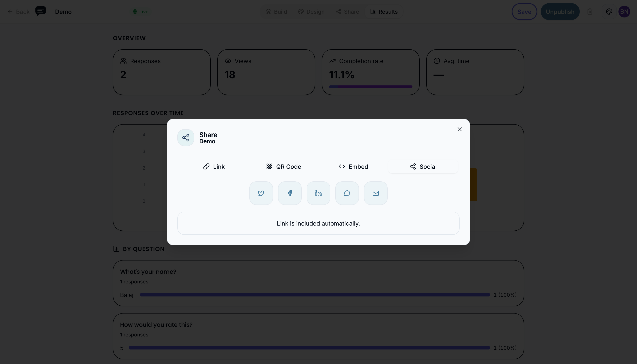Share the form via WhatsApp chat icon
637x364 pixels.
[347, 193]
